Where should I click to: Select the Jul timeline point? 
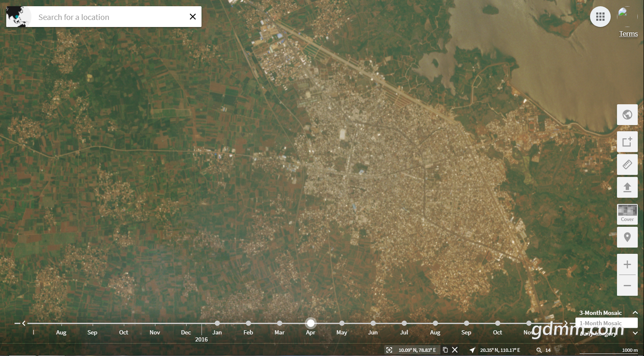[x=404, y=323]
